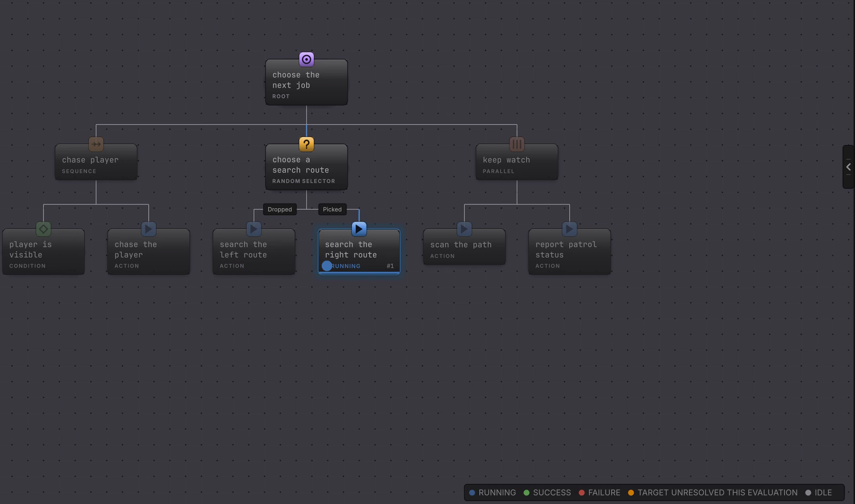
Task: Click the ROOT type label
Action: coord(281,97)
